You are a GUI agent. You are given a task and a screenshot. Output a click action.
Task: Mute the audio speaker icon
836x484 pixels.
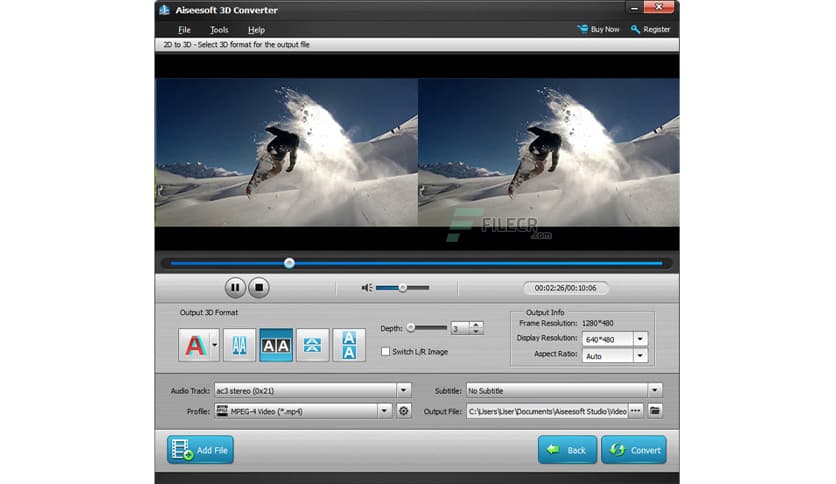point(367,288)
